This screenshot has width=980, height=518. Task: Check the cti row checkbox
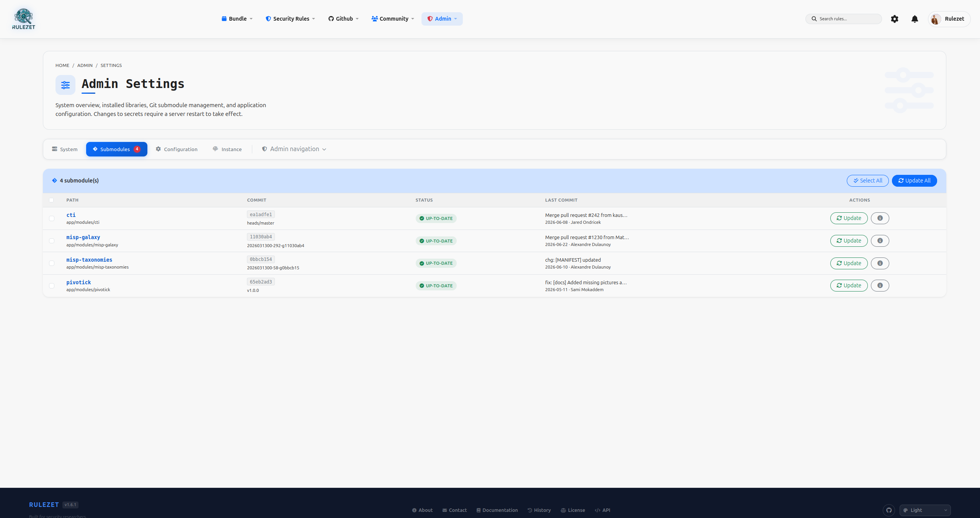(52, 218)
